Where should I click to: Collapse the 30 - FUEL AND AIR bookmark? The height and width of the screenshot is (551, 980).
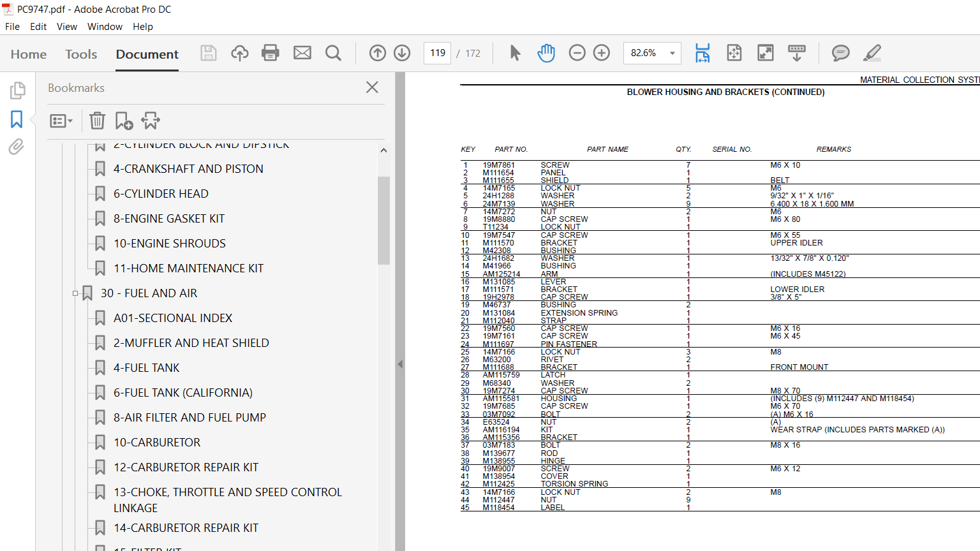75,293
